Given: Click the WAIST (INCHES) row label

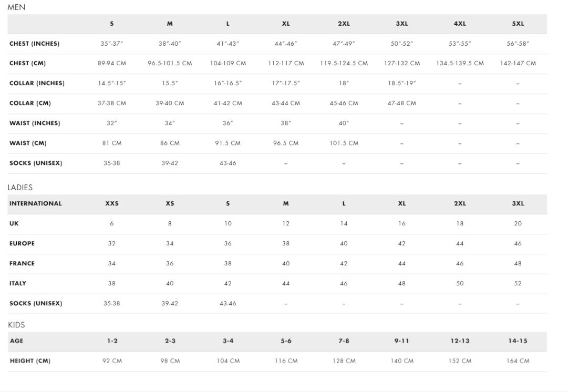Looking at the screenshot, I should [35, 123].
